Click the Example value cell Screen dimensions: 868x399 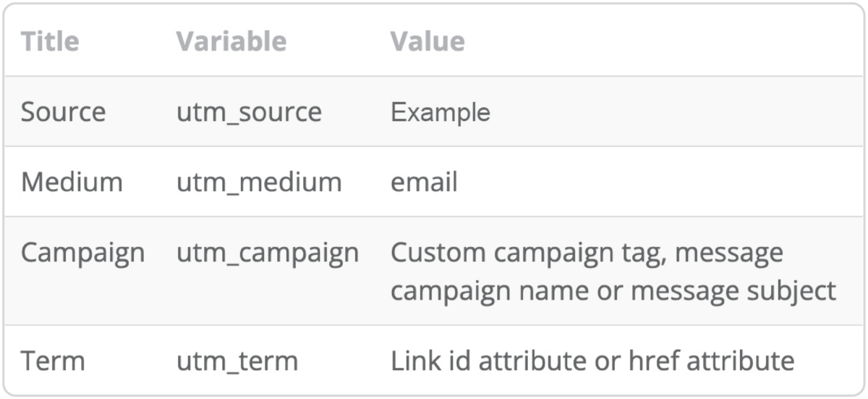[x=441, y=112]
